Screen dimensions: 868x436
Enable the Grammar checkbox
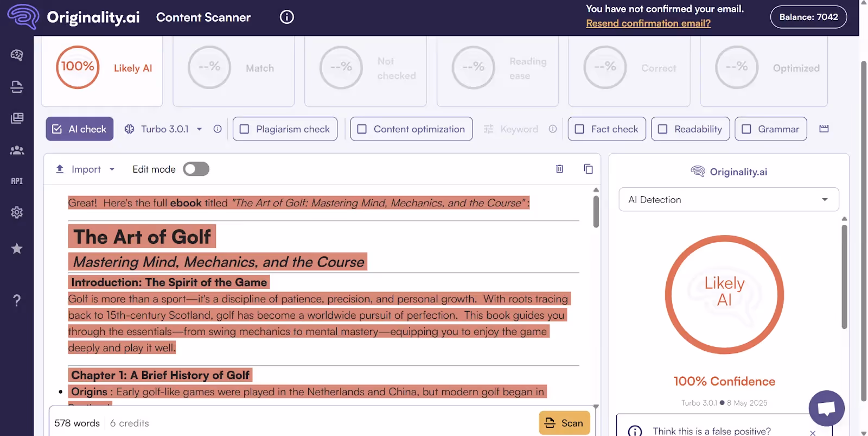[746, 129]
